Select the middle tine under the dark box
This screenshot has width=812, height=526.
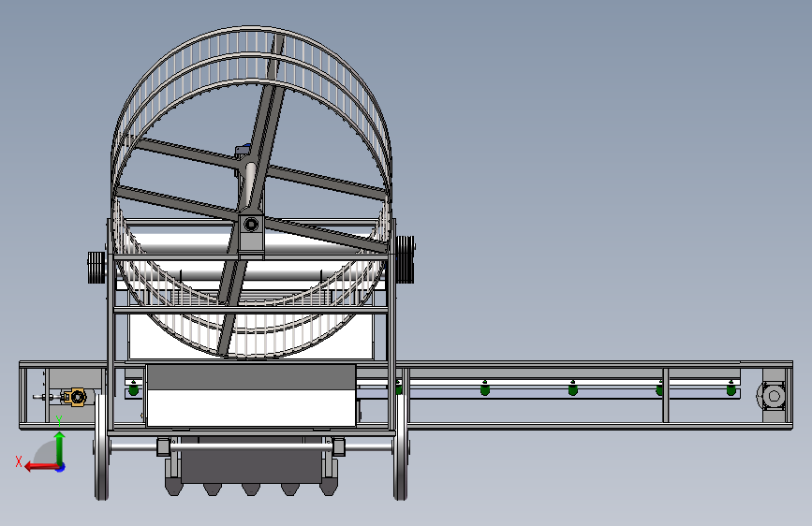point(251,489)
